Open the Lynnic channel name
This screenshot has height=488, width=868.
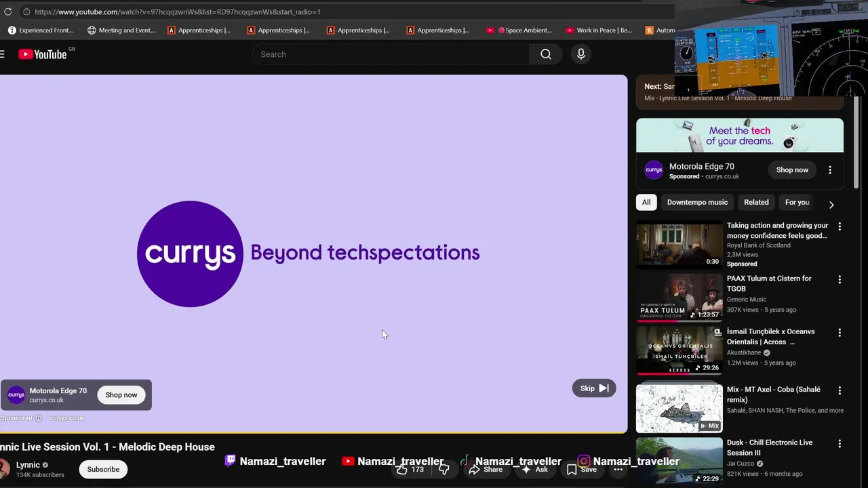point(28,465)
